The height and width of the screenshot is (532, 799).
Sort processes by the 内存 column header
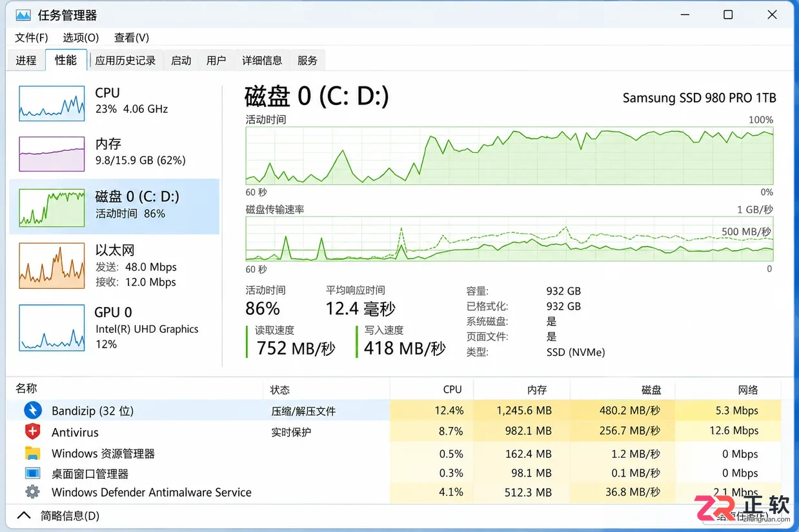(x=537, y=389)
